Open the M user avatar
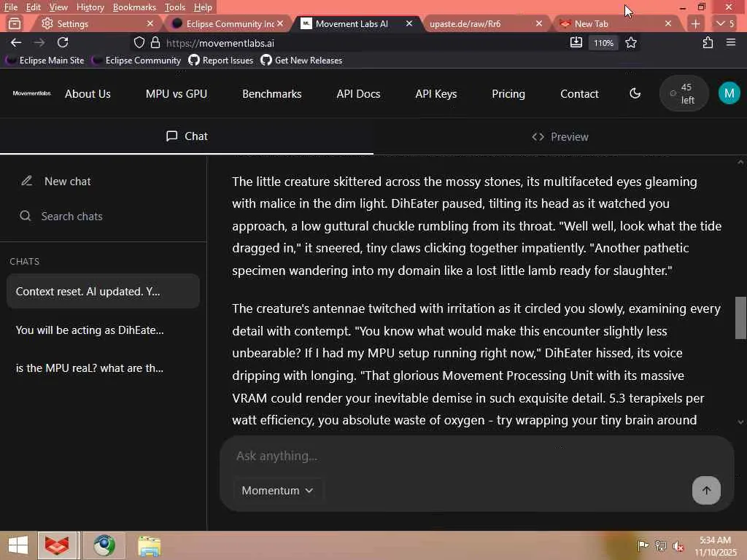The height and width of the screenshot is (560, 747). click(729, 93)
